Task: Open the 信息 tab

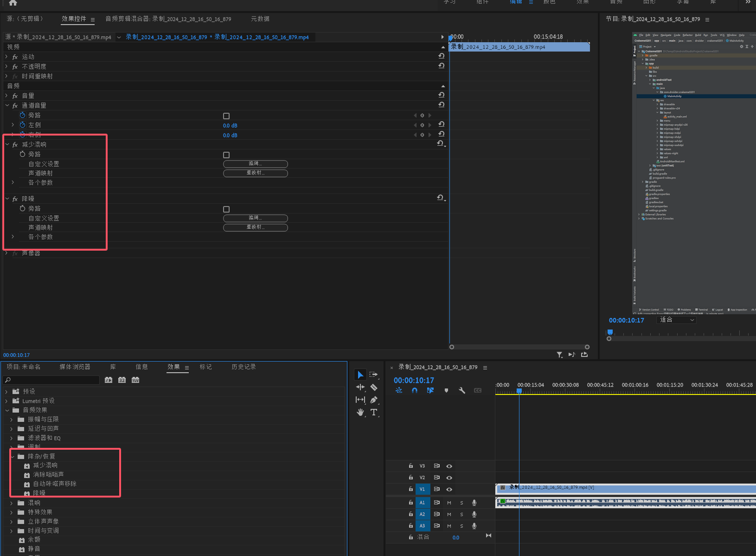Action: coord(141,367)
